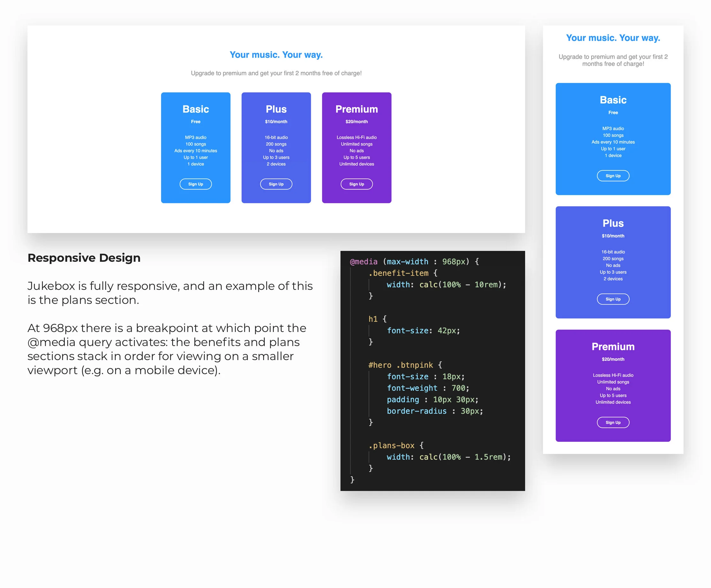Click the upgrade promo text under heading

[x=276, y=73]
